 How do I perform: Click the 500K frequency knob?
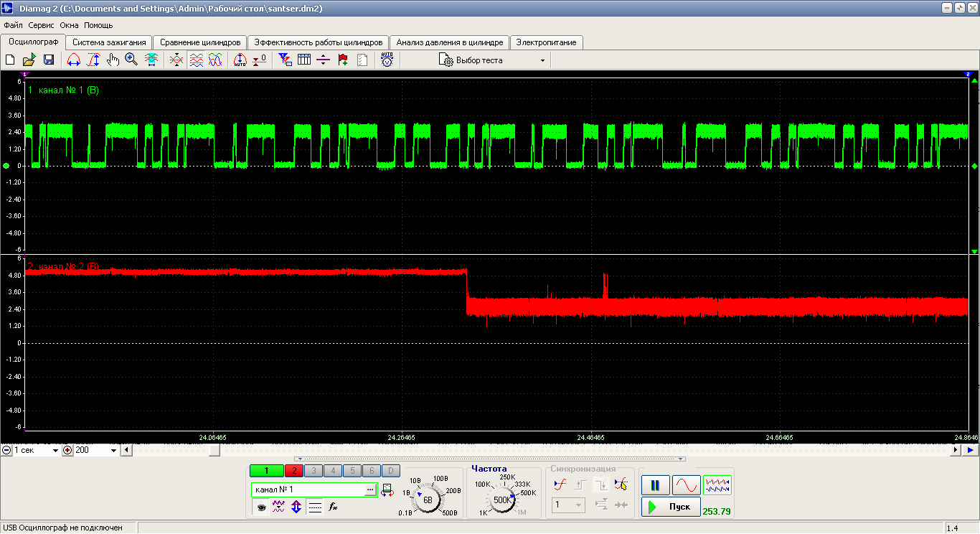502,500
